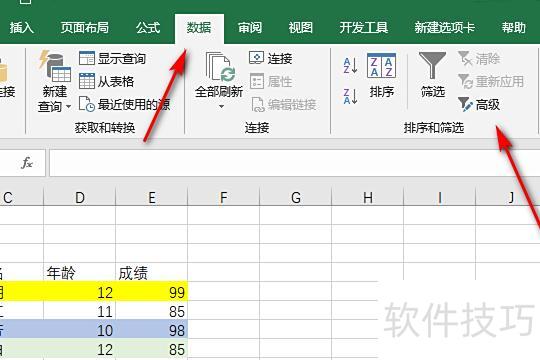Select the 数据 ribbon tab
540x360 pixels.
199,28
